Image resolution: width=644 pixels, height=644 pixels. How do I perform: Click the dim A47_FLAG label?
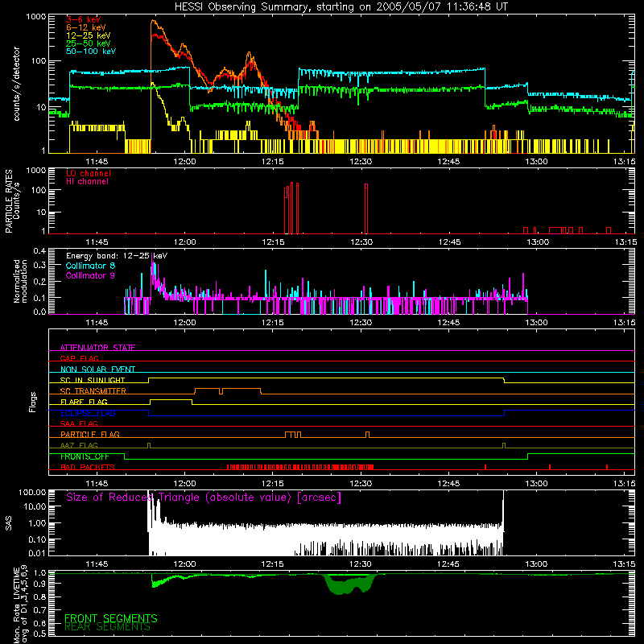[x=79, y=445]
